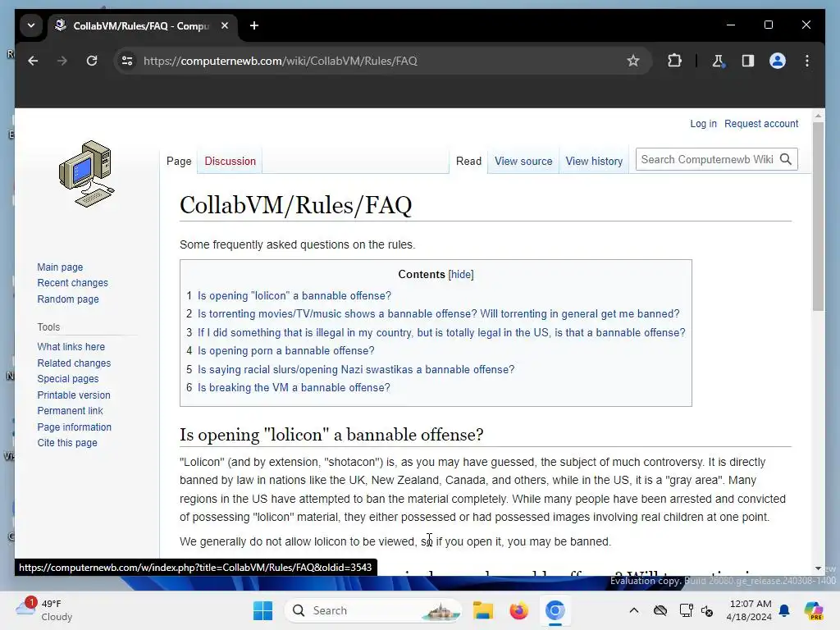Click the cloud sync tray icon
840x630 pixels.
tap(660, 610)
